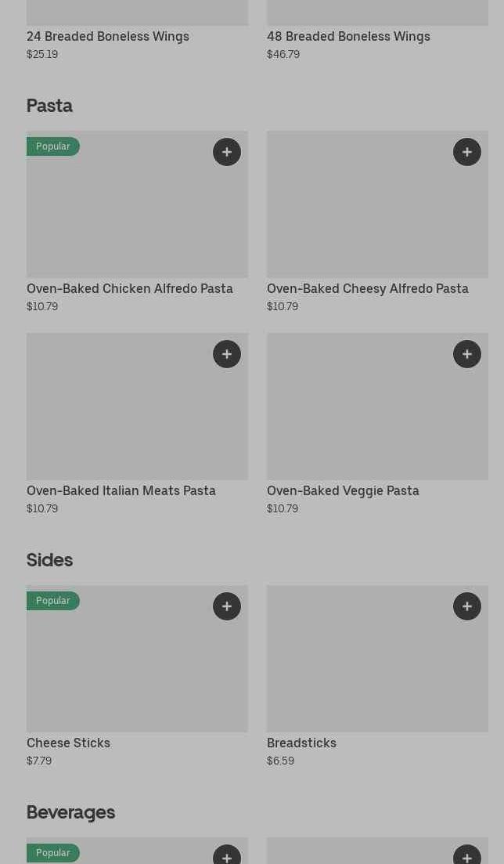Viewport: 504px width, 864px height.
Task: Add Cheese Sticks to cart
Action: [x=227, y=606]
